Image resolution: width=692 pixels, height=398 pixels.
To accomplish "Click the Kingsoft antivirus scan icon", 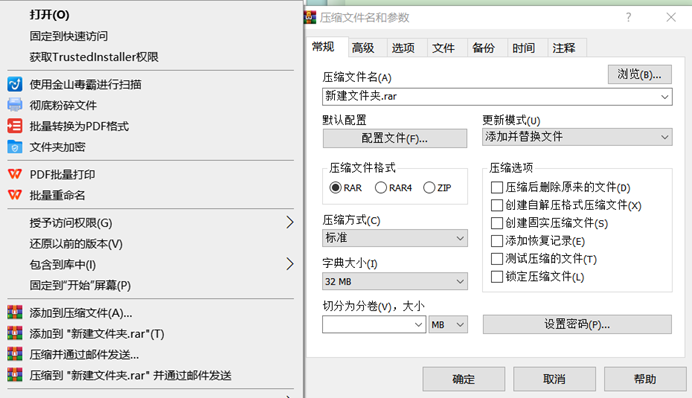I will 15,84.
